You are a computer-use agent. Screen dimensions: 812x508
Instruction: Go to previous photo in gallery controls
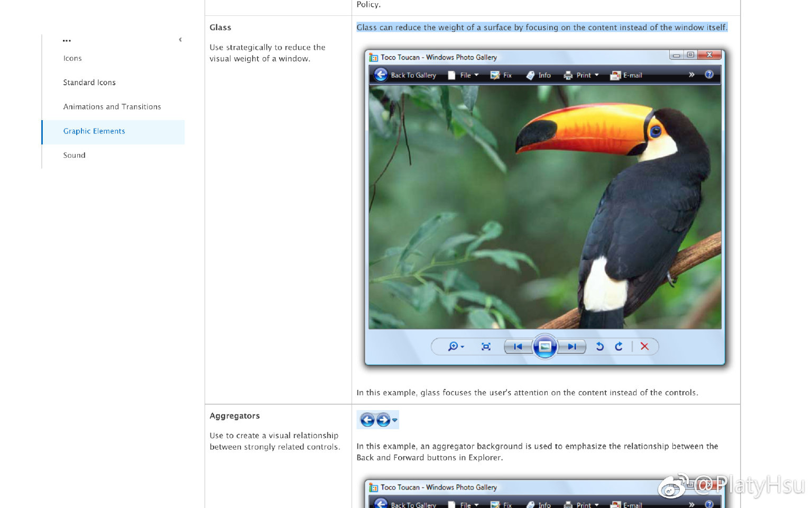click(518, 347)
